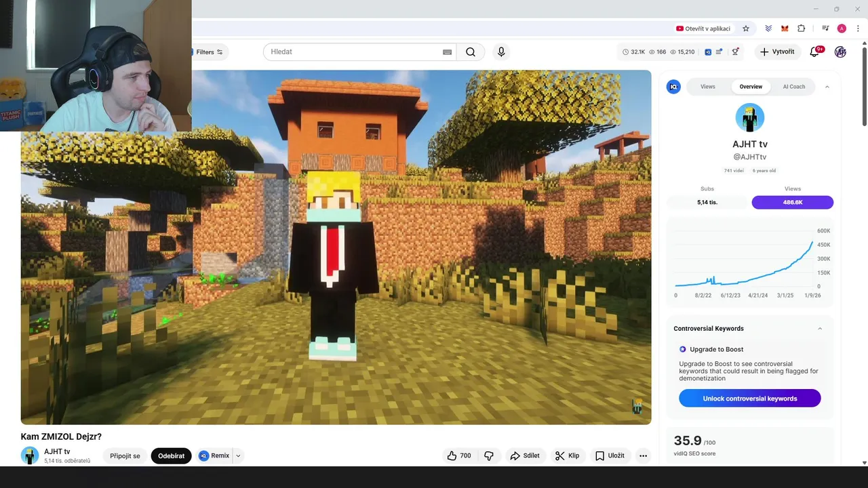
Task: Click the video title Kam ZMIZOL Dejzr?
Action: pos(61,436)
